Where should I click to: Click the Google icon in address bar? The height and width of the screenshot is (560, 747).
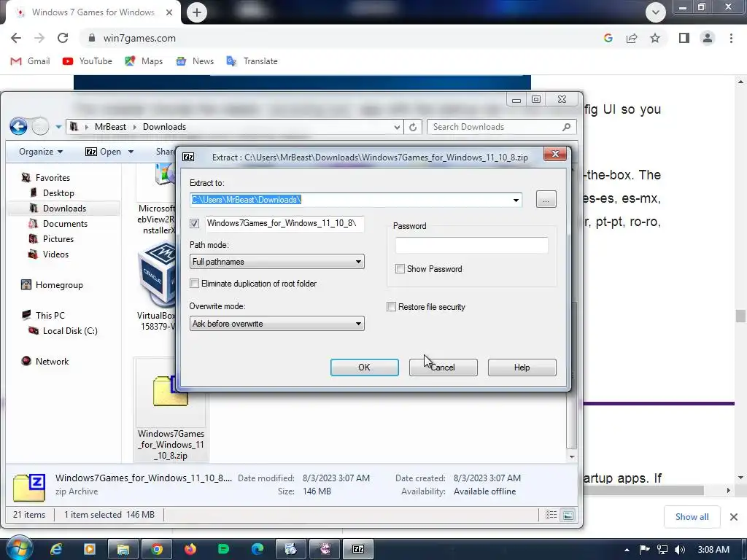pos(608,38)
